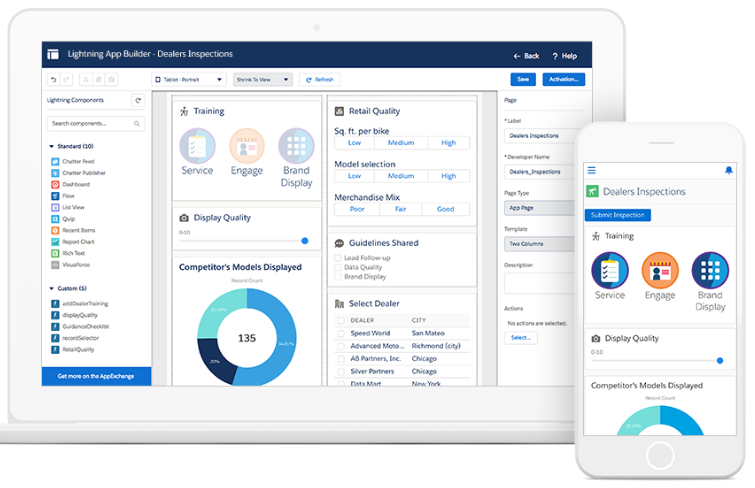Select the List View component
This screenshot has width=755, height=488.
point(68,208)
